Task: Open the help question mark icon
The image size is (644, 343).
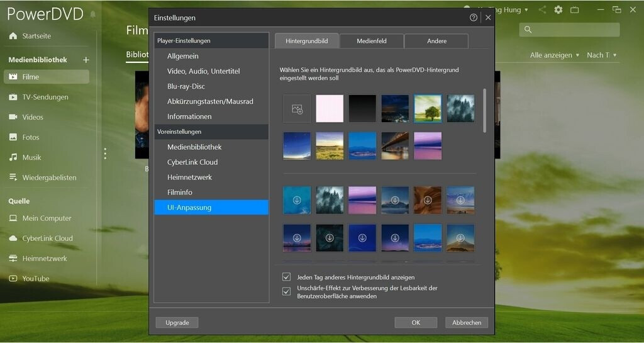Action: click(474, 18)
